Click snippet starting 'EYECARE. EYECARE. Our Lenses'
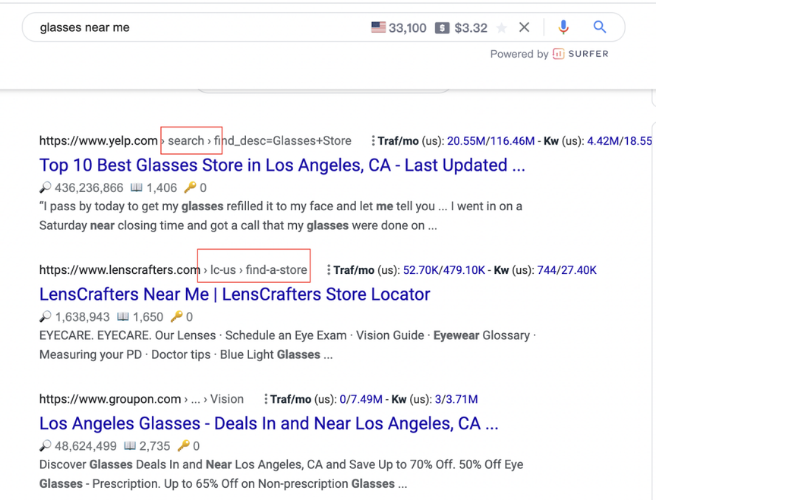 [287, 345]
